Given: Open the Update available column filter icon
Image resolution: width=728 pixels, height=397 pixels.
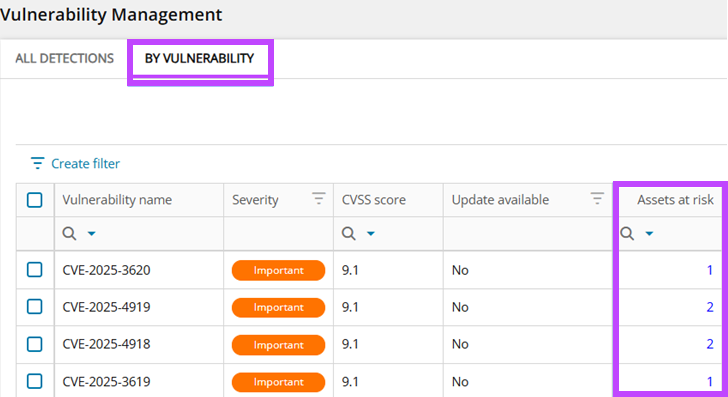Looking at the screenshot, I should 597,199.
